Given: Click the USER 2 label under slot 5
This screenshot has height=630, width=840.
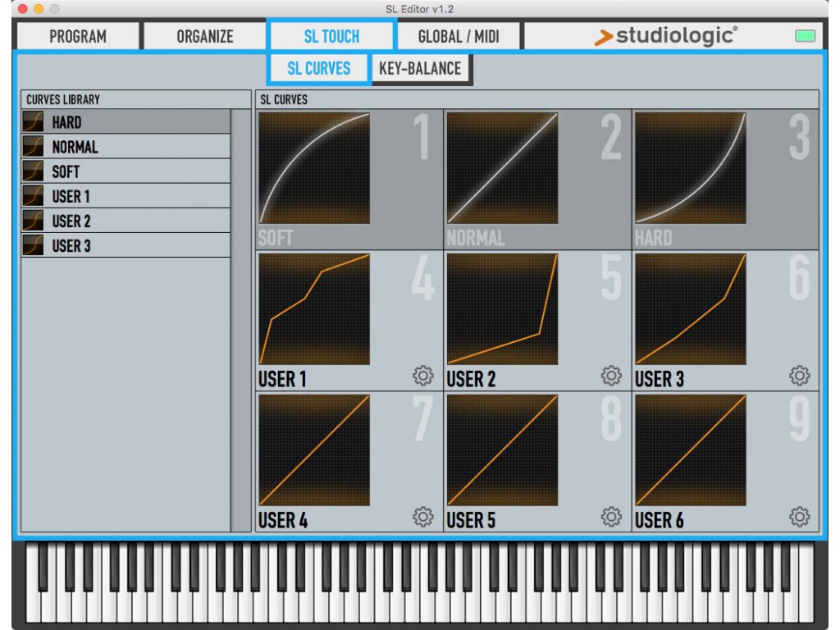Looking at the screenshot, I should pyautogui.click(x=471, y=379).
